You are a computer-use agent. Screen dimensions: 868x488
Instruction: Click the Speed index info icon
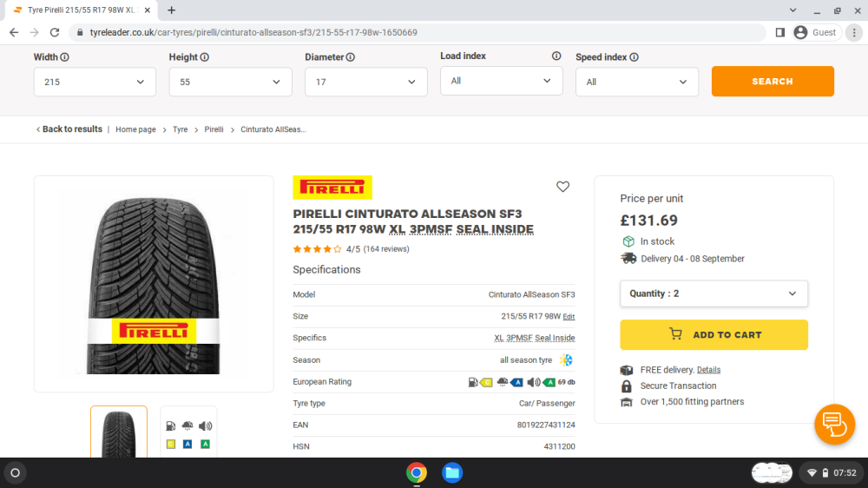(x=634, y=57)
